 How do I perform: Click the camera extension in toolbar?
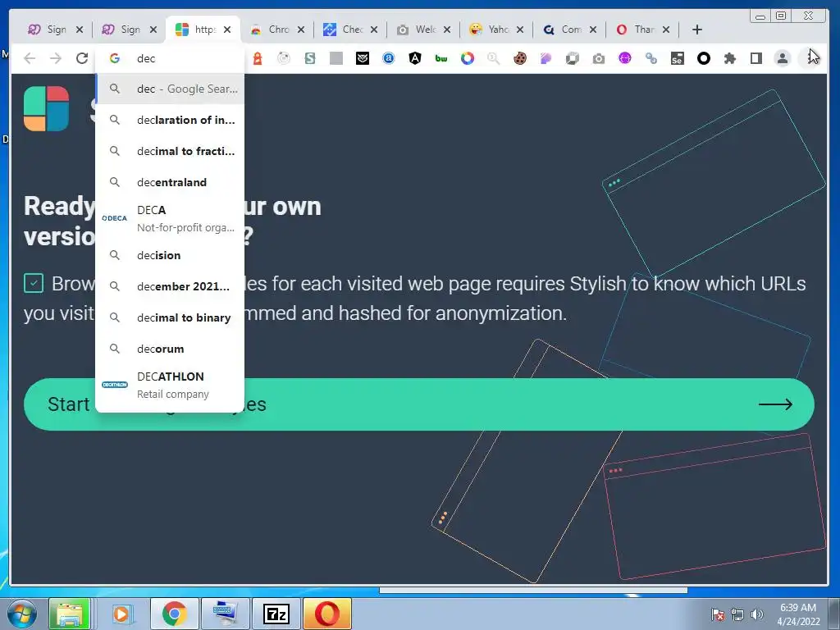[x=598, y=58]
